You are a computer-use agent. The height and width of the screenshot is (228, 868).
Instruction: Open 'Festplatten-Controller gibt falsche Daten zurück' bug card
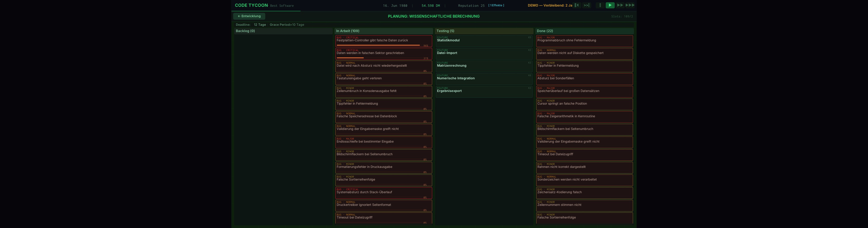click(x=383, y=40)
